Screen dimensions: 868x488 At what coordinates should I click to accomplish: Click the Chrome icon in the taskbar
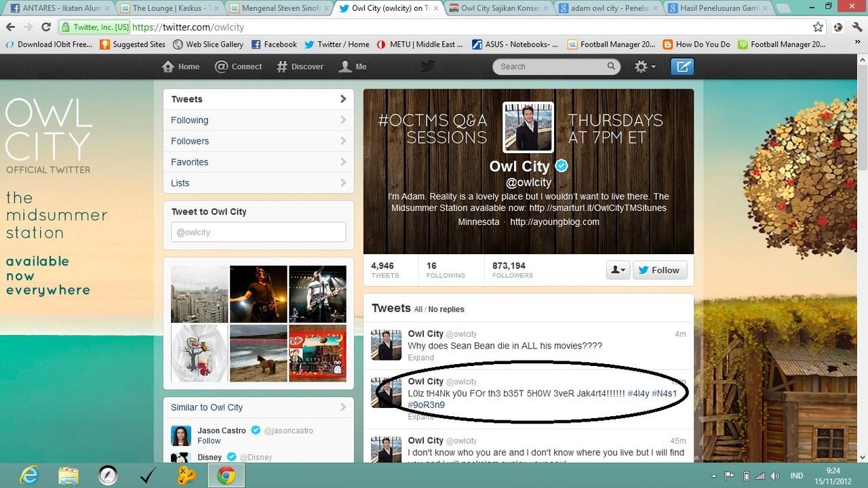pyautogui.click(x=226, y=476)
